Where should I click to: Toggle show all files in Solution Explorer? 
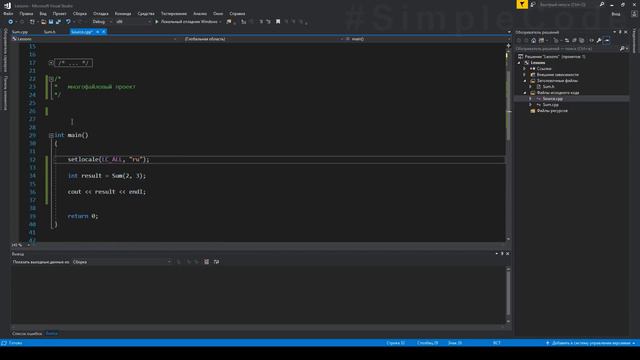click(x=582, y=40)
